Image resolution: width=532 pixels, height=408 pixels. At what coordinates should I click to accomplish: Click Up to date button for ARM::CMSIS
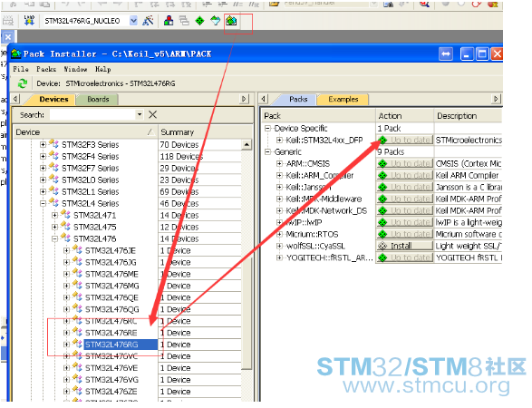(404, 163)
